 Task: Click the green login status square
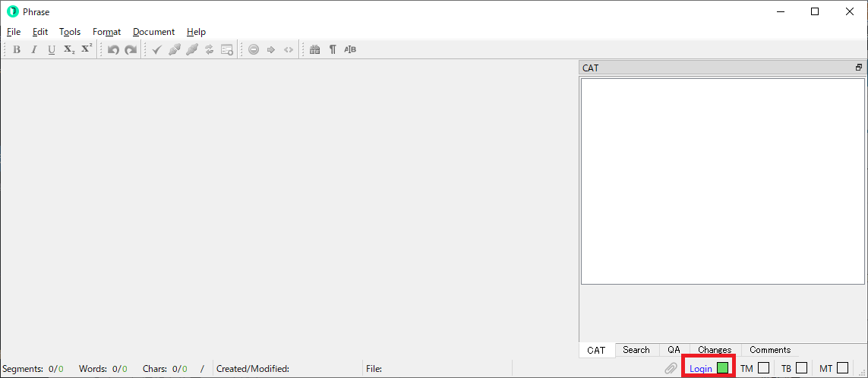(x=722, y=368)
